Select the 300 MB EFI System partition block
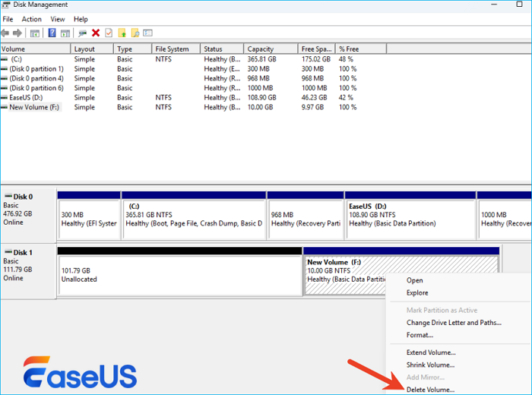Image resolution: width=532 pixels, height=395 pixels. coord(89,216)
